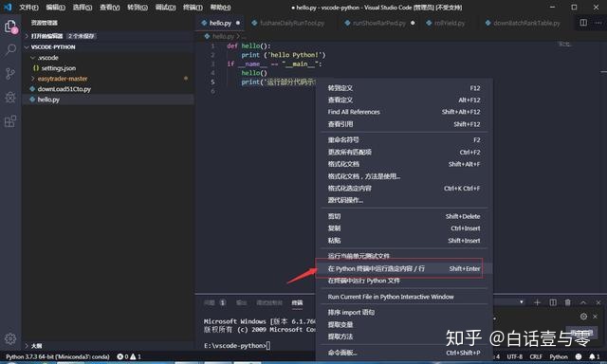The height and width of the screenshot is (364, 607).
Task: Switch to the downBatchRankTable.py tab
Action: [x=523, y=23]
